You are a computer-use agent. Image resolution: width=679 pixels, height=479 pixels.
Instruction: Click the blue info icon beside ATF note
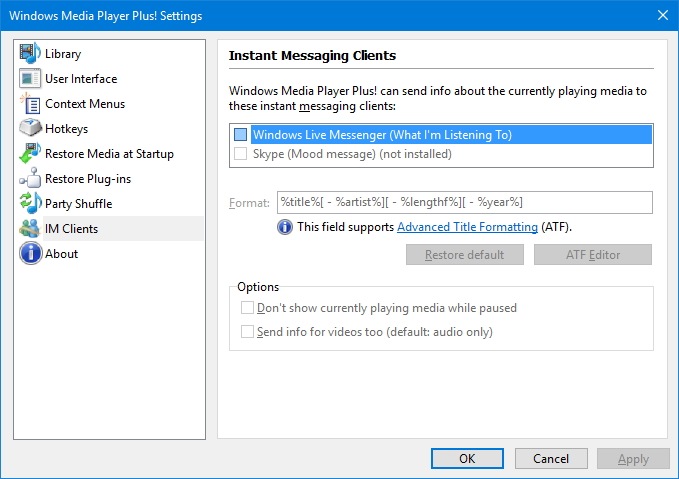point(285,227)
